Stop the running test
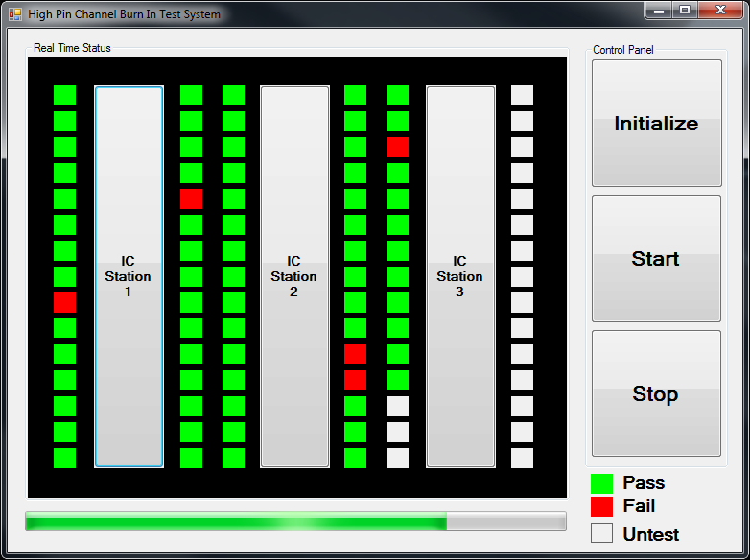The width and height of the screenshot is (750, 560). pos(656,393)
